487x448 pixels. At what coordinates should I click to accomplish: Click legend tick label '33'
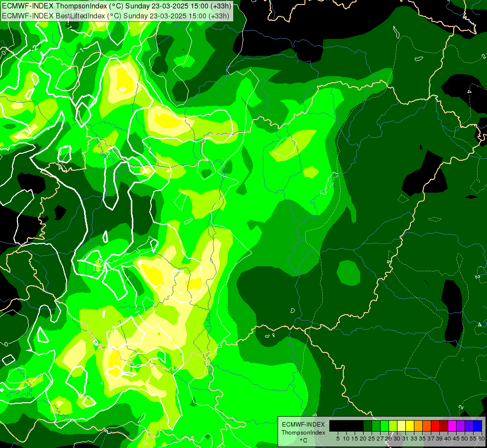414,439
